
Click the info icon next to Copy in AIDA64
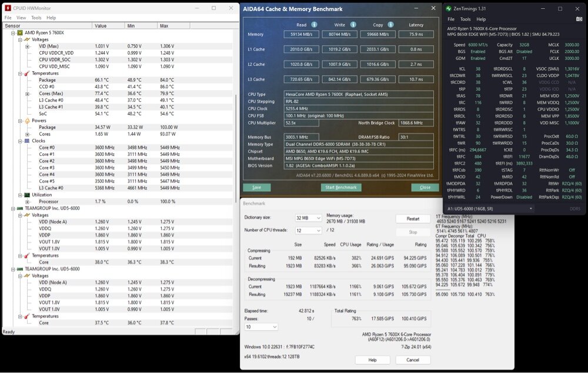point(391,24)
